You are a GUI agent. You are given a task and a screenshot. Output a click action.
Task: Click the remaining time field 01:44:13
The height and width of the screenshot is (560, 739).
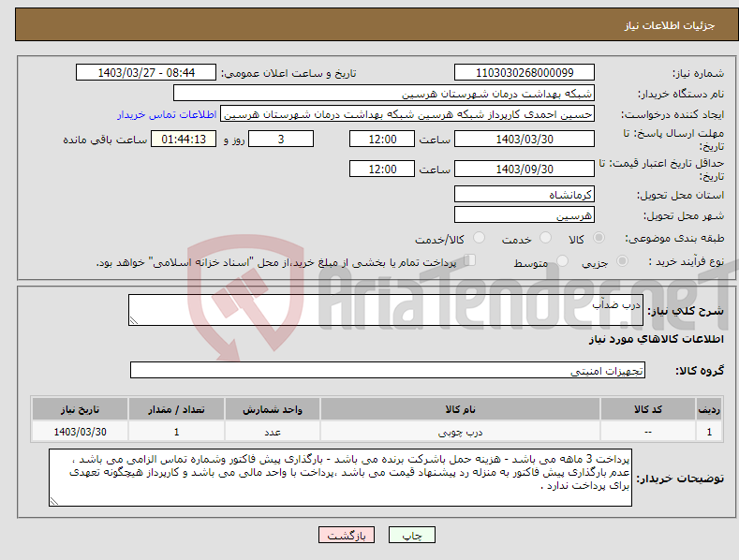[x=184, y=139]
